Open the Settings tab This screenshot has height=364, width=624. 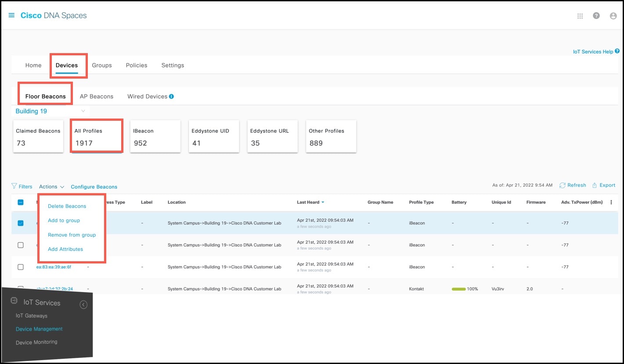pos(173,65)
